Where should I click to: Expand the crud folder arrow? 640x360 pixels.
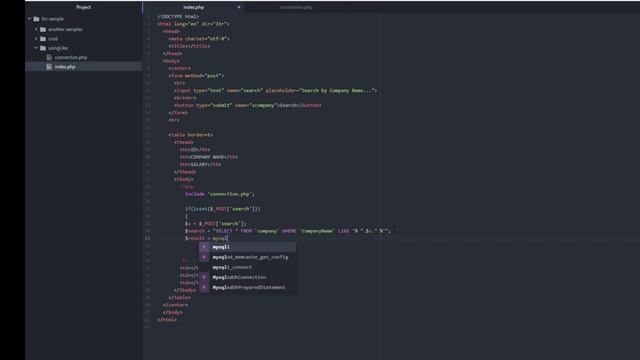(x=36, y=39)
